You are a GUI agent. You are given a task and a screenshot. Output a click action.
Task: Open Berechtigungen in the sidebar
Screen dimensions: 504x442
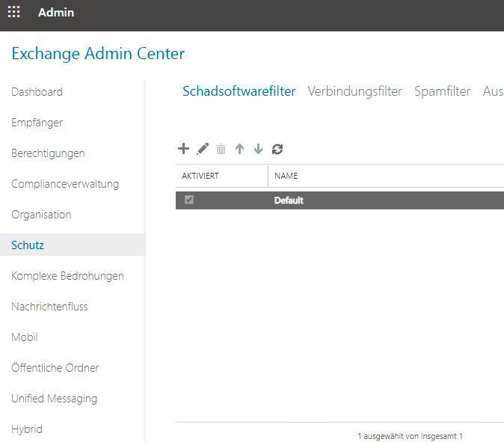pyautogui.click(x=48, y=153)
